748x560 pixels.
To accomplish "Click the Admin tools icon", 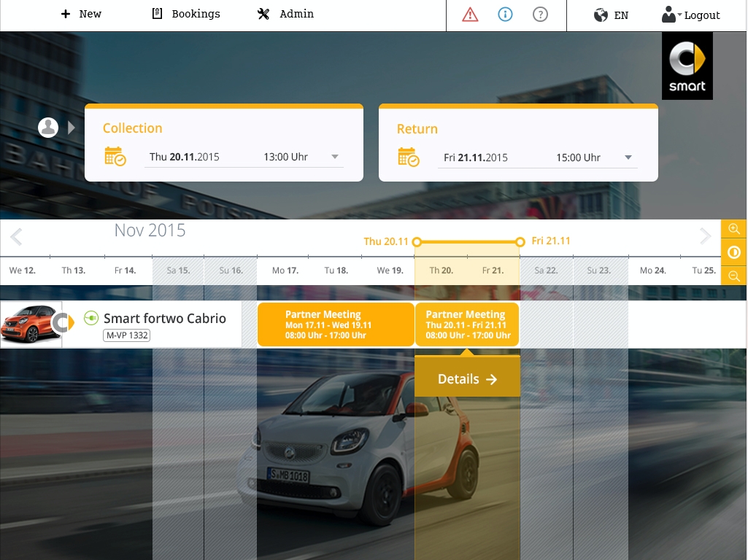I will pyautogui.click(x=263, y=14).
